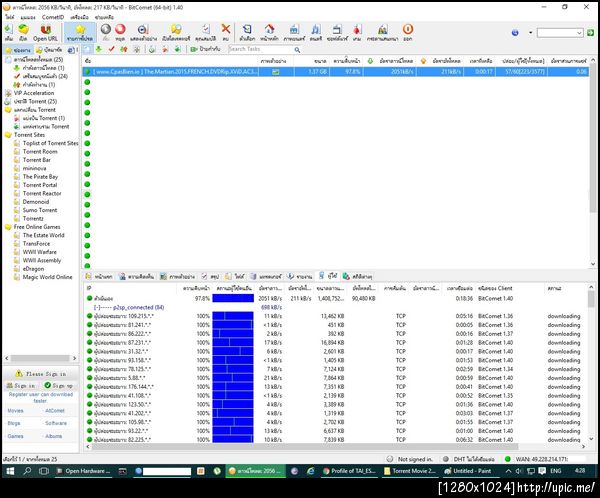600x498 pixels.
Task: Select the Torrent Room sidebar entry
Action: (x=40, y=151)
